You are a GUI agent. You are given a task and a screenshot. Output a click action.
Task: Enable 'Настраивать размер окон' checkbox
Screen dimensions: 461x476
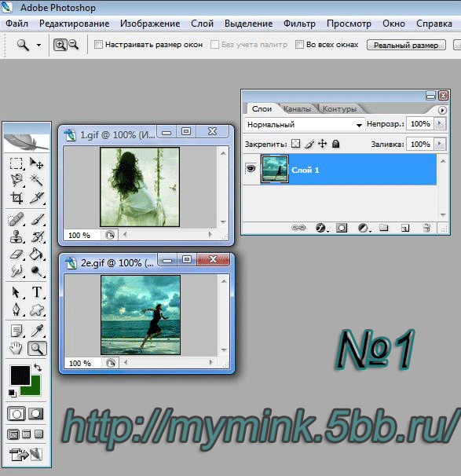click(x=98, y=44)
